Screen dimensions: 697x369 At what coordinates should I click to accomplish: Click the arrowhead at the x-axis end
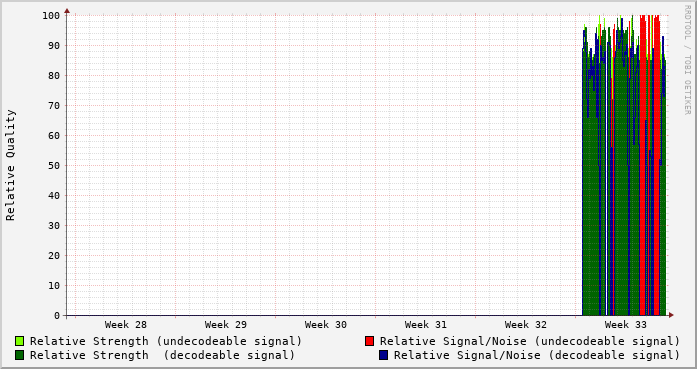671,315
